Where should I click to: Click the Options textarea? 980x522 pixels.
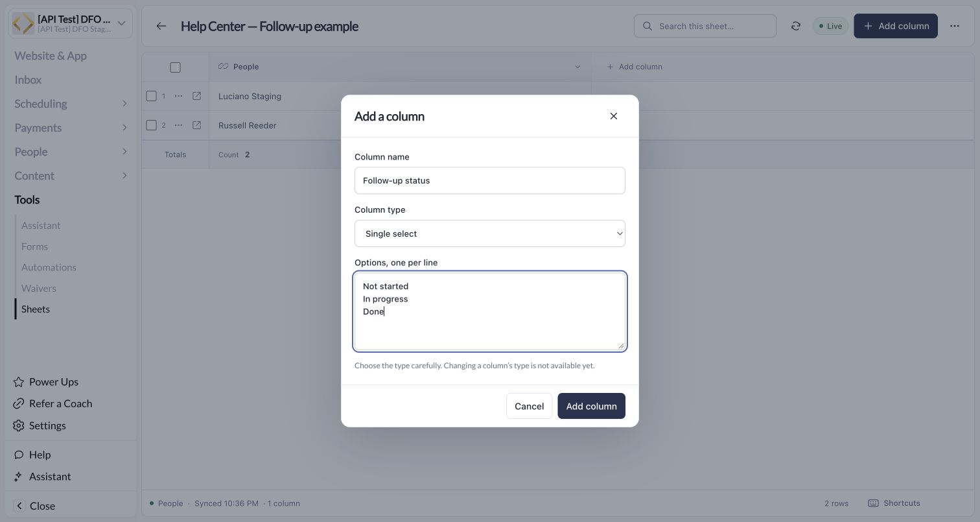(490, 311)
